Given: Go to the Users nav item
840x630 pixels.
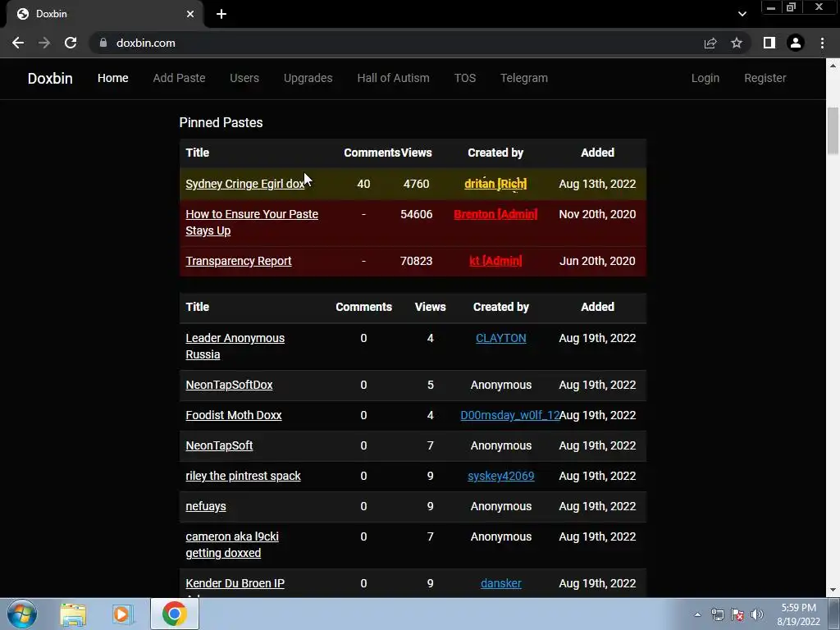Looking at the screenshot, I should point(244,78).
